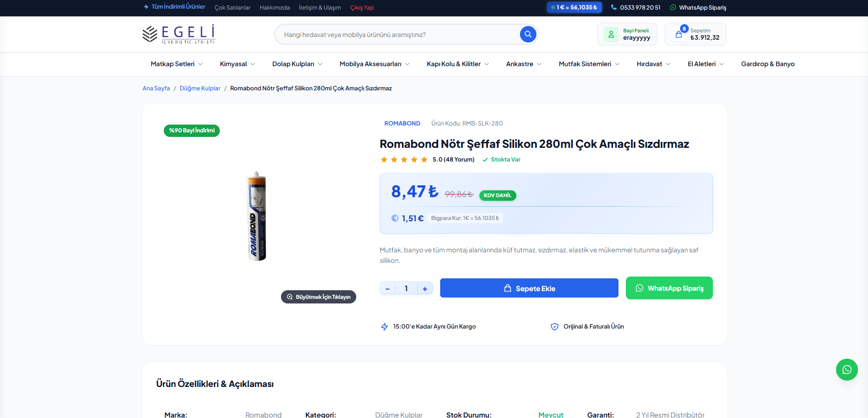868x418 pixels.
Task: Click WhatsApp Sipariş in top bar
Action: [x=702, y=7]
